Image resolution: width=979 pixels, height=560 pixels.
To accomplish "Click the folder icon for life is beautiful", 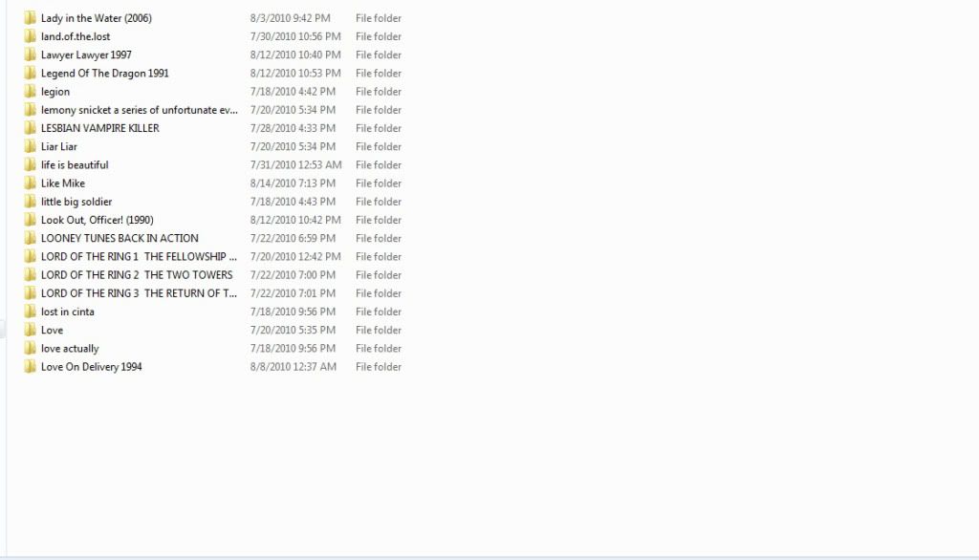I will click(30, 164).
